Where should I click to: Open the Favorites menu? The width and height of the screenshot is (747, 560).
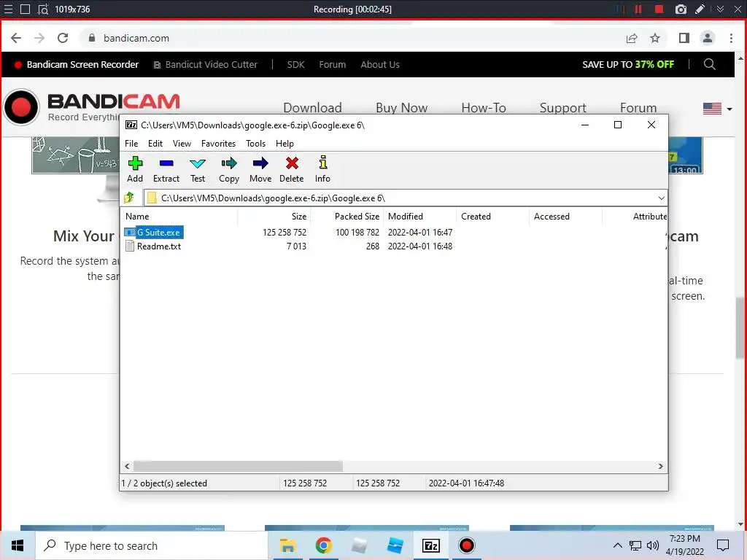point(218,144)
